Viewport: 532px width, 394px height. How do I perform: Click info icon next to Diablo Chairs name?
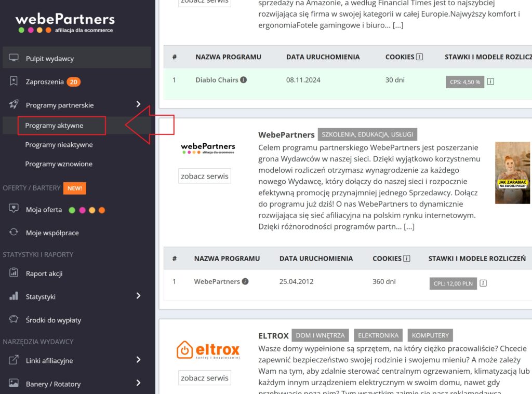coord(243,79)
